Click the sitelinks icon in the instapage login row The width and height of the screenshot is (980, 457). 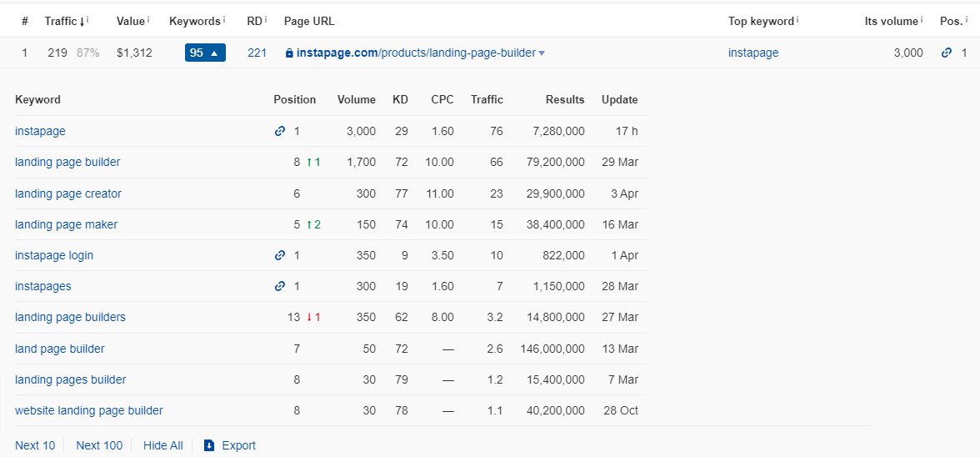[280, 255]
